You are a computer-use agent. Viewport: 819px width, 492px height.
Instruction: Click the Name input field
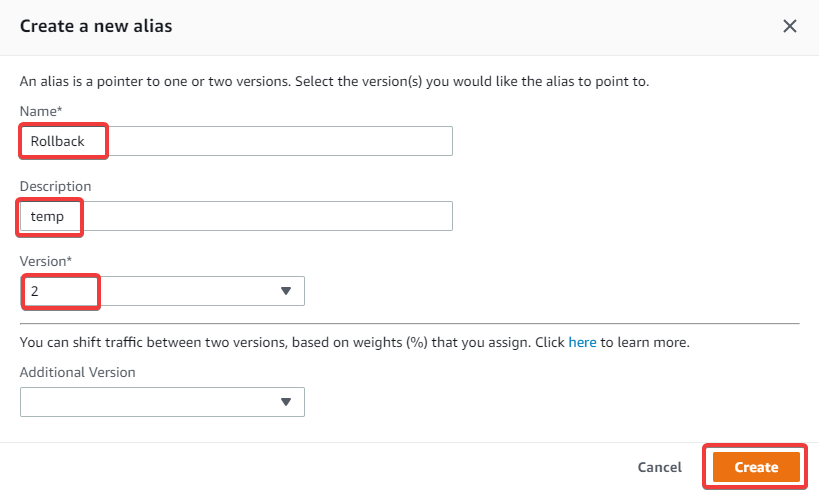pos(236,141)
